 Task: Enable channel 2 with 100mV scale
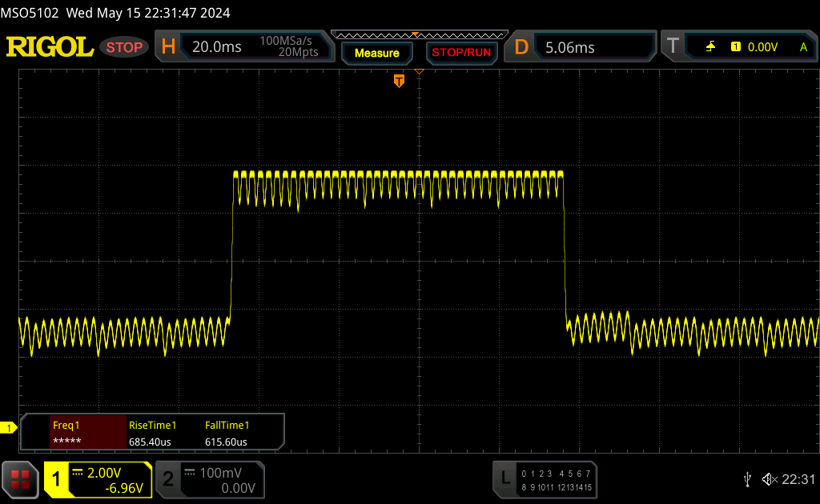(x=208, y=479)
